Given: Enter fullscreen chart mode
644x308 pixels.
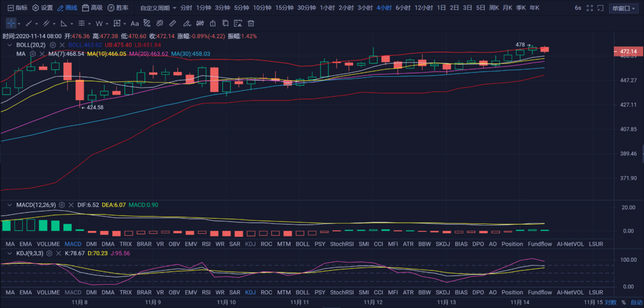Looking at the screenshot, I should pos(589,8).
